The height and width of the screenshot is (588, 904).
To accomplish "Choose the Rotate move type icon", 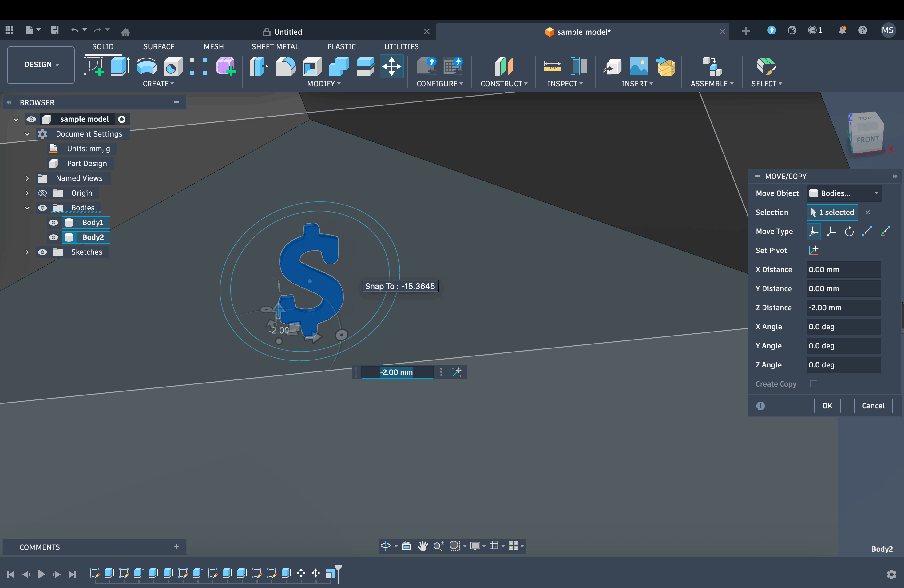I will pos(849,231).
